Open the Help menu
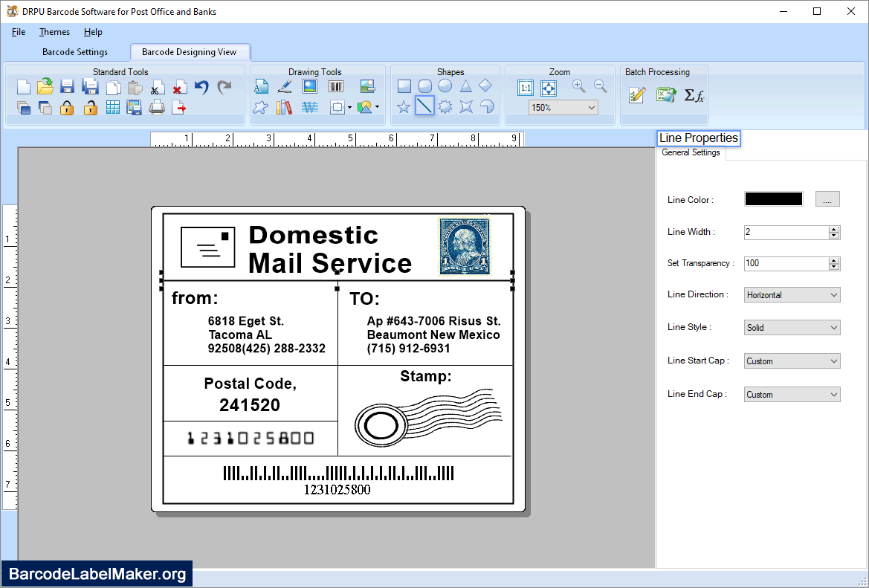 tap(93, 31)
